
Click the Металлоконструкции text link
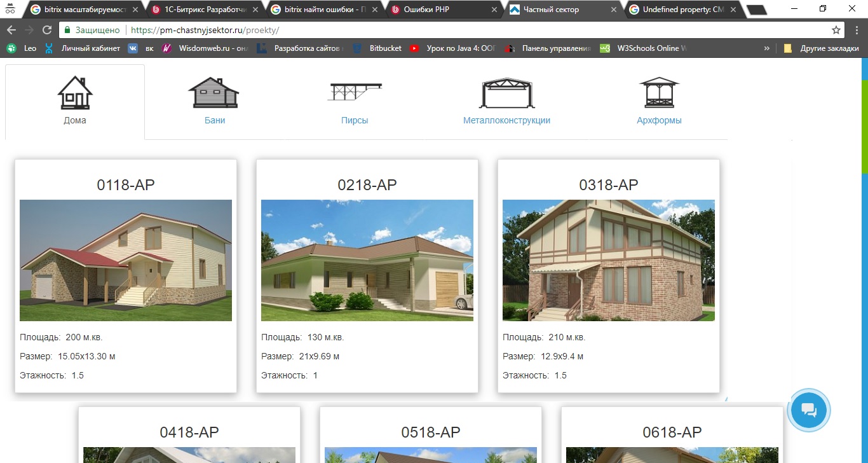[x=506, y=120]
